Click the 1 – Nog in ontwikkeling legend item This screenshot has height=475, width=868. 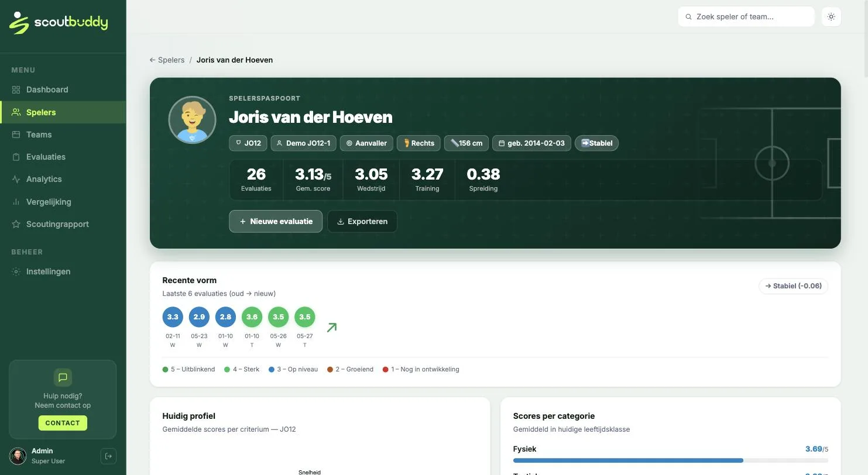click(421, 370)
